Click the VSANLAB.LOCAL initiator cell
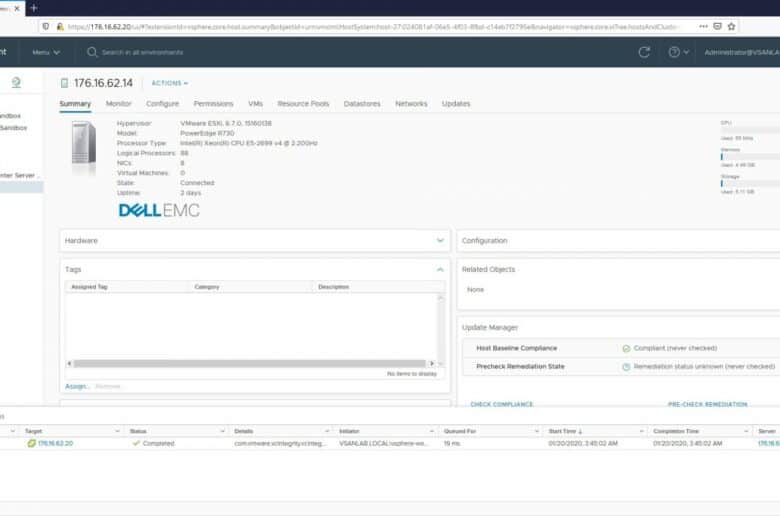780x516 pixels. tap(383, 443)
